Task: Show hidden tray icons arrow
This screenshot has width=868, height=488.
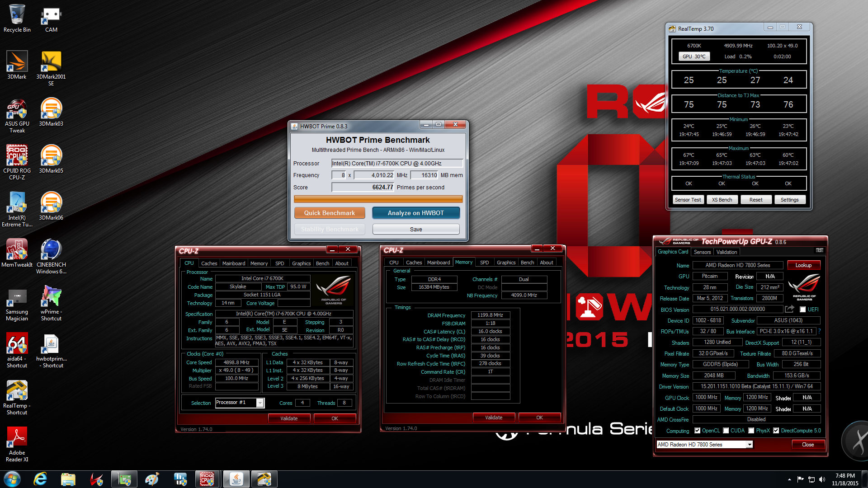Action: [x=789, y=479]
